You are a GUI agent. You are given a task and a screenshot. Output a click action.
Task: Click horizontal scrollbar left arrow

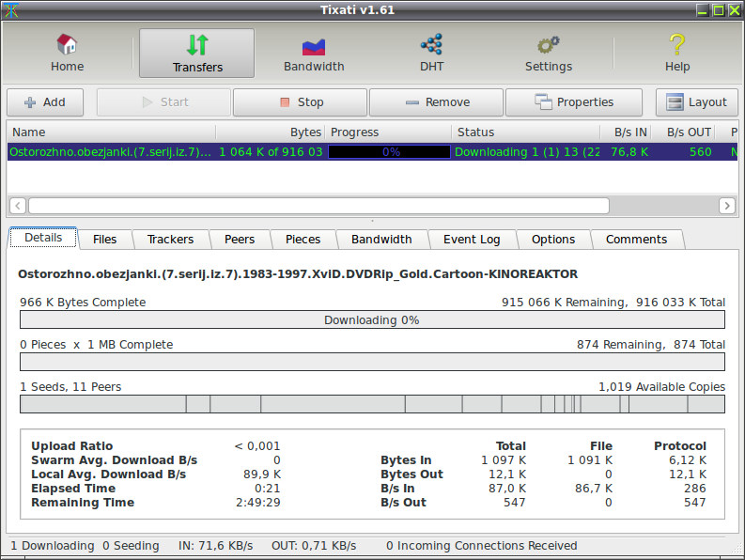coord(18,206)
